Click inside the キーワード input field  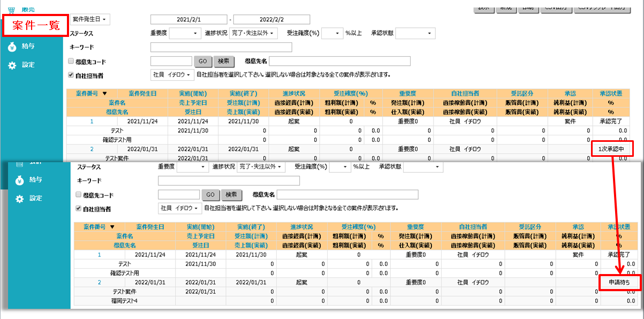(x=222, y=47)
